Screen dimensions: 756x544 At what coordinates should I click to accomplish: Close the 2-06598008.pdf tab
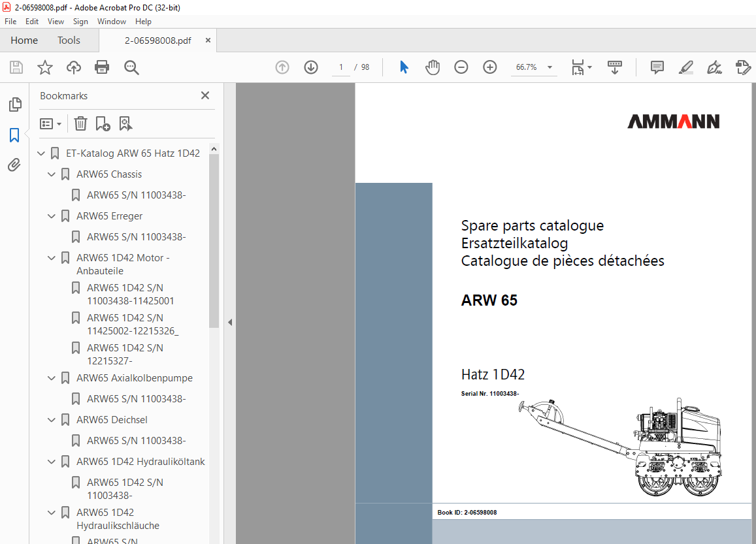click(208, 40)
